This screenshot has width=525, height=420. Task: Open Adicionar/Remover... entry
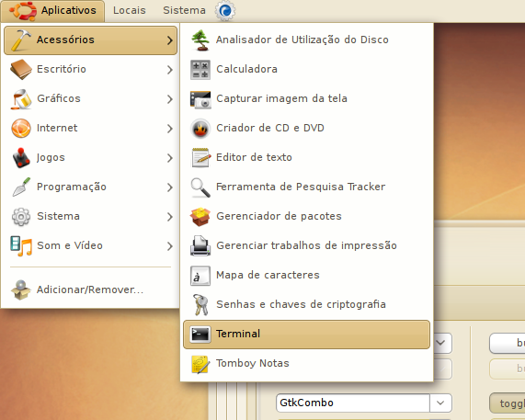90,289
